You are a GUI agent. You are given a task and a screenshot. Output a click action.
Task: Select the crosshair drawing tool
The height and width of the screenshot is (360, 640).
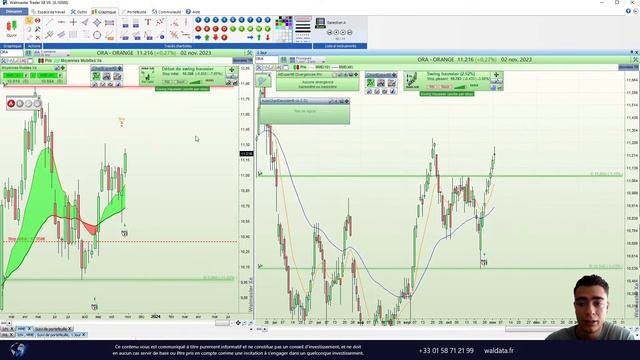[73, 22]
